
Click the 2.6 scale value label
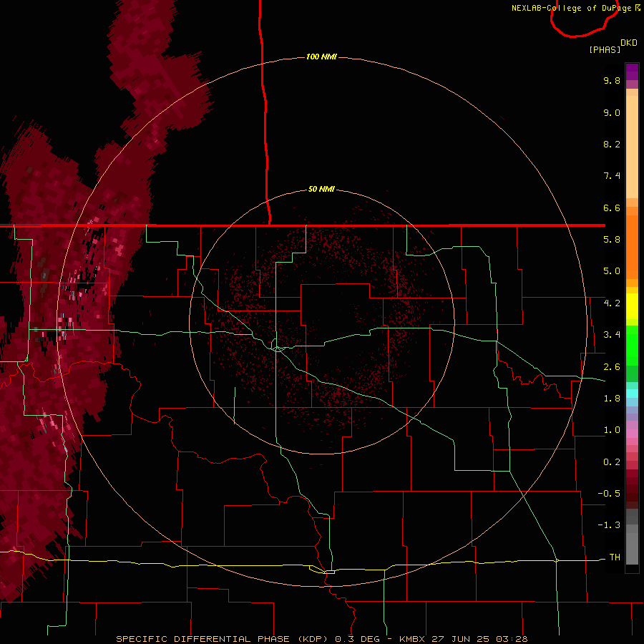click(612, 367)
